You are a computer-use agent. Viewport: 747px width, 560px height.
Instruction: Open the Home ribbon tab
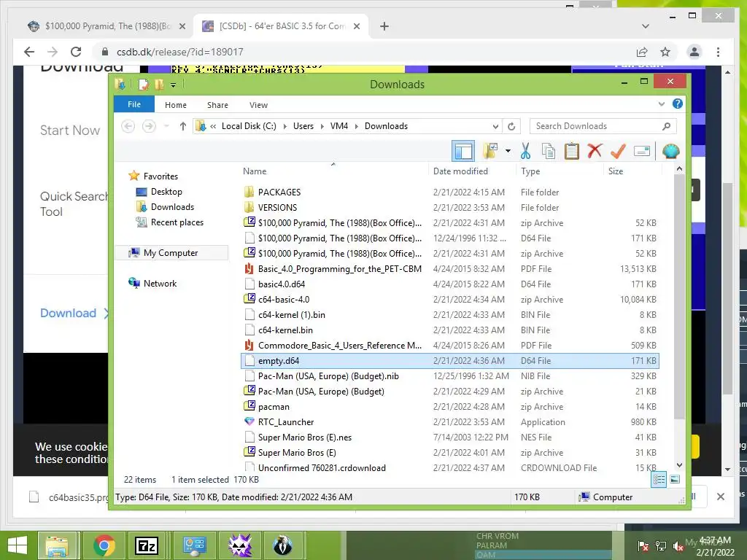coord(176,105)
